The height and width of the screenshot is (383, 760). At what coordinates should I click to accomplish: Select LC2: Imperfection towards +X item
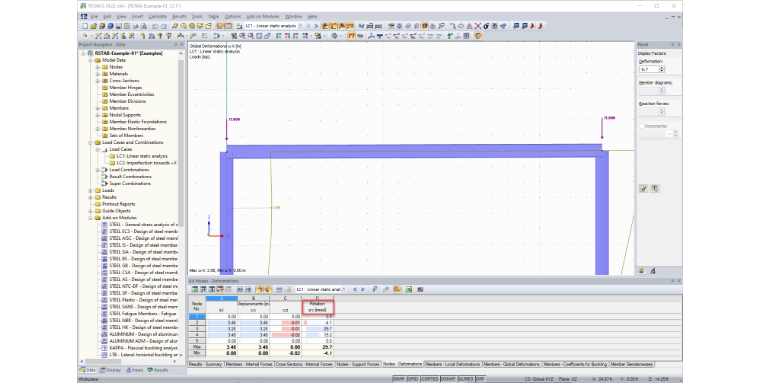tap(146, 163)
